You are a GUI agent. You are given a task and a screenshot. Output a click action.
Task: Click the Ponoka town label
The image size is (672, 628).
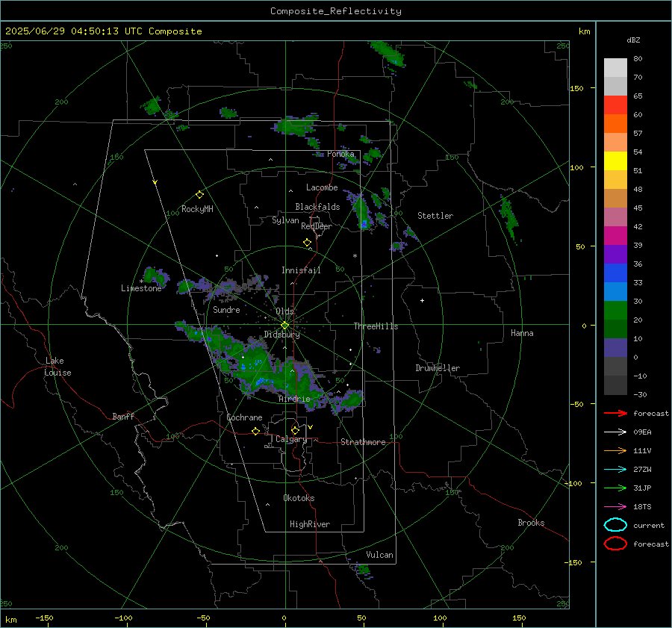click(x=340, y=154)
